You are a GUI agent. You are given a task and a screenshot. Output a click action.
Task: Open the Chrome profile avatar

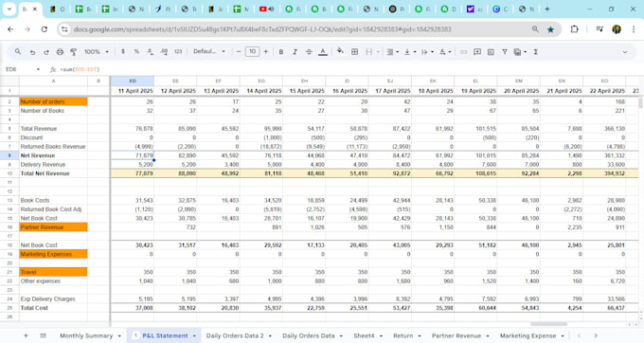[617, 29]
